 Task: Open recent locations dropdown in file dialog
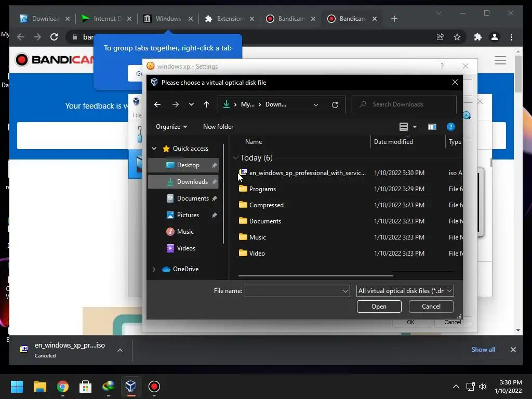[x=191, y=104]
